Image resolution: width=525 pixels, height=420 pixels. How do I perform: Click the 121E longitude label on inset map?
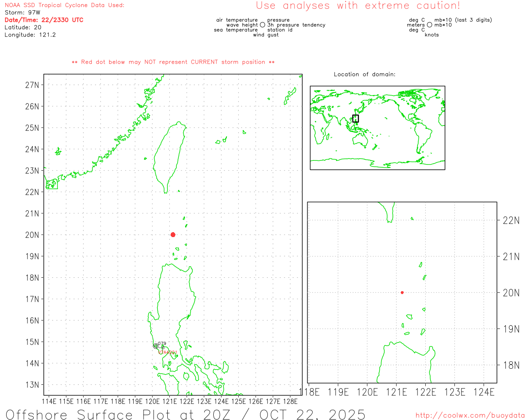(x=396, y=392)
